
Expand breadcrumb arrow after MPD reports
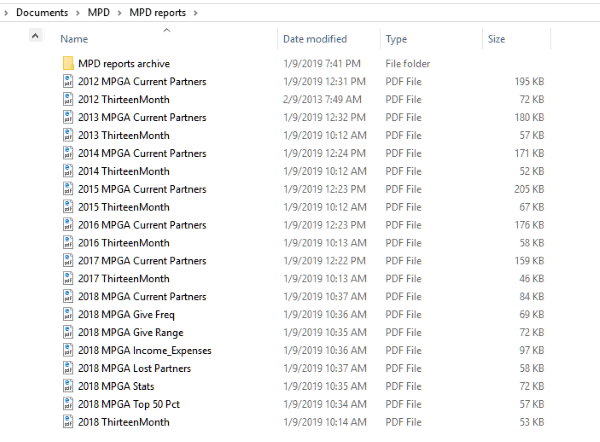tap(196, 12)
